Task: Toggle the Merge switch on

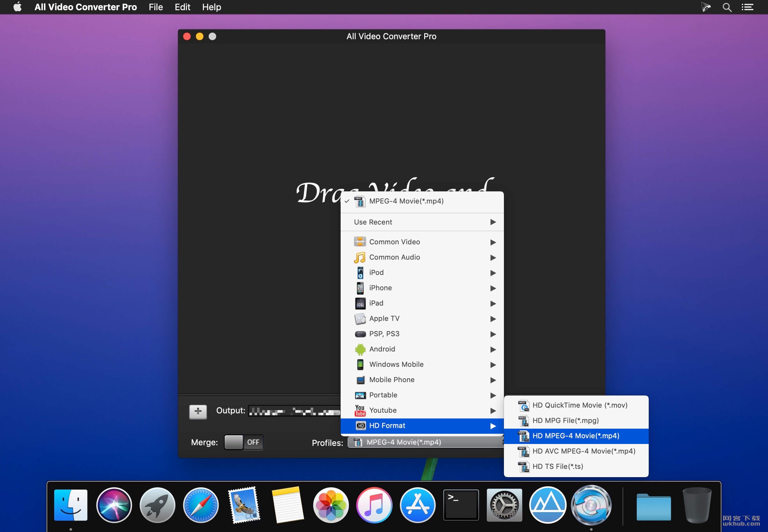Action: (243, 442)
